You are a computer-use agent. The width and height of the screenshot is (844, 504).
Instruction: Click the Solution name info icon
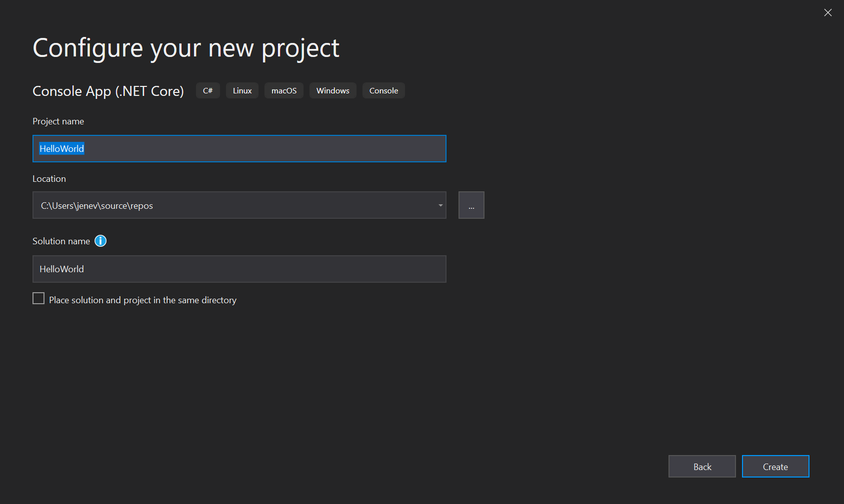[100, 241]
